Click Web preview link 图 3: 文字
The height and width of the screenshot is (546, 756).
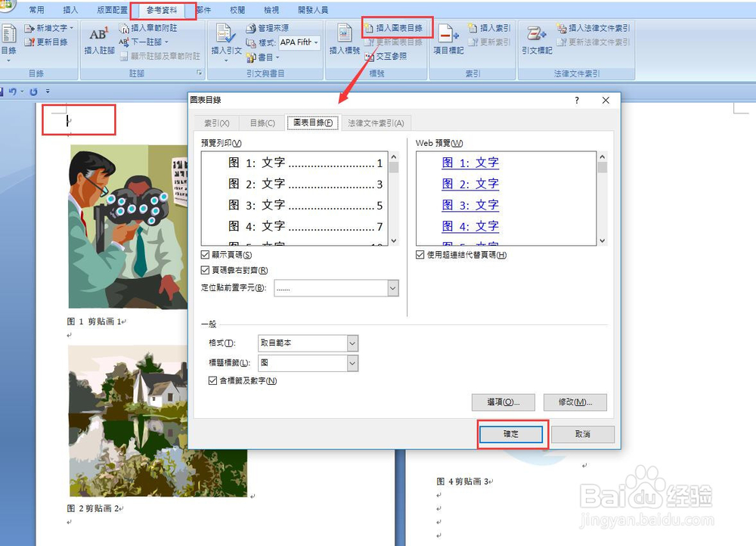pyautogui.click(x=470, y=205)
